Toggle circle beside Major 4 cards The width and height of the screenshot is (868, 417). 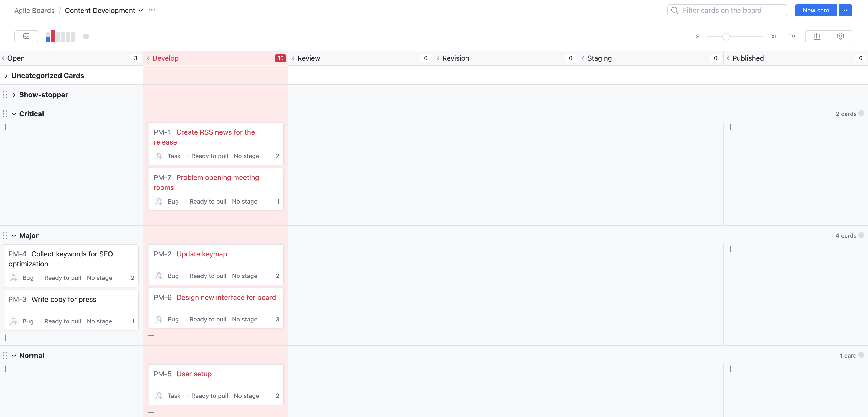click(x=861, y=235)
